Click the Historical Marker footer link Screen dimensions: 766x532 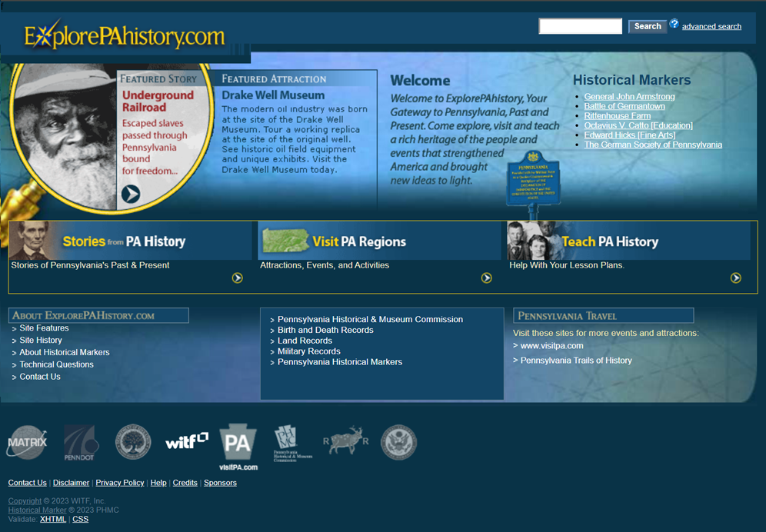pyautogui.click(x=37, y=510)
